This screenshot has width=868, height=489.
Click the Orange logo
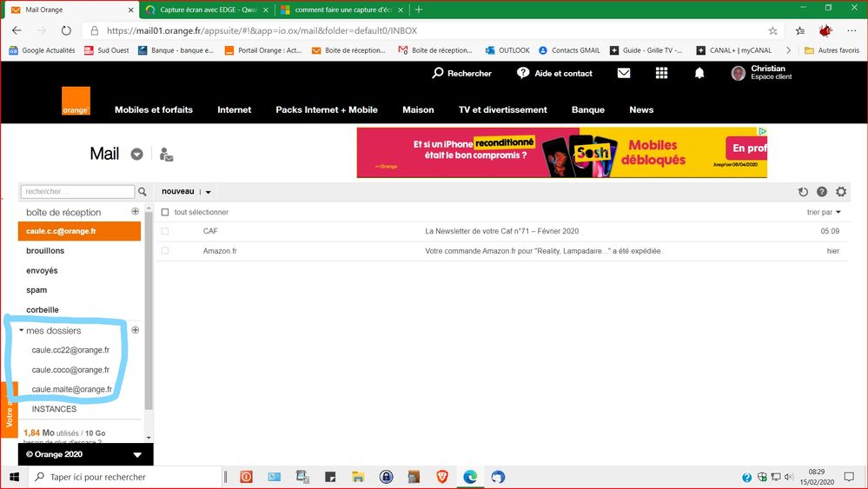tap(76, 102)
